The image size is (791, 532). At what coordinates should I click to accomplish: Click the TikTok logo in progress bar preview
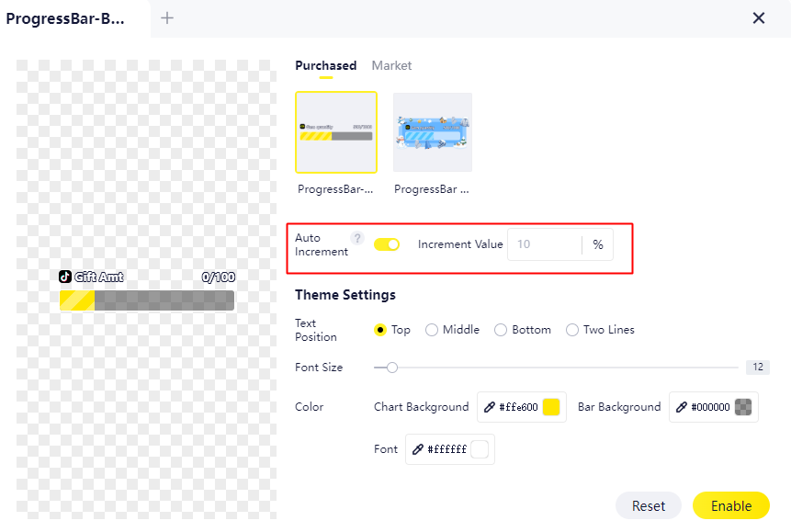pyautogui.click(x=65, y=277)
